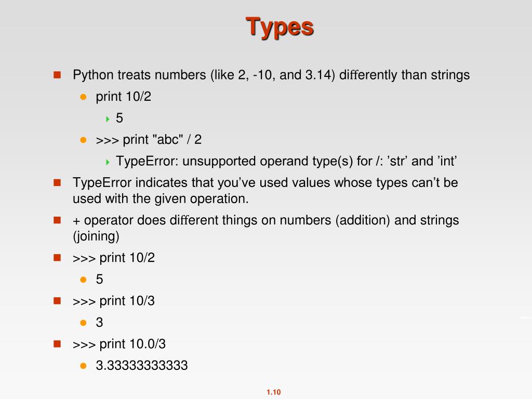Click the word '(joining)'
The image size is (532, 399).
tap(96, 236)
